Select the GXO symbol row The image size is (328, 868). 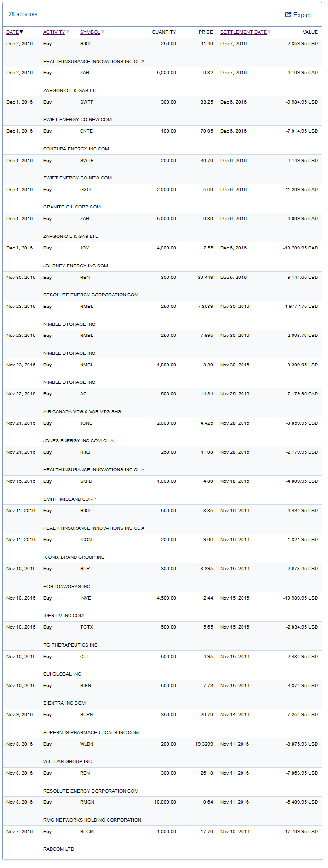tap(85, 190)
